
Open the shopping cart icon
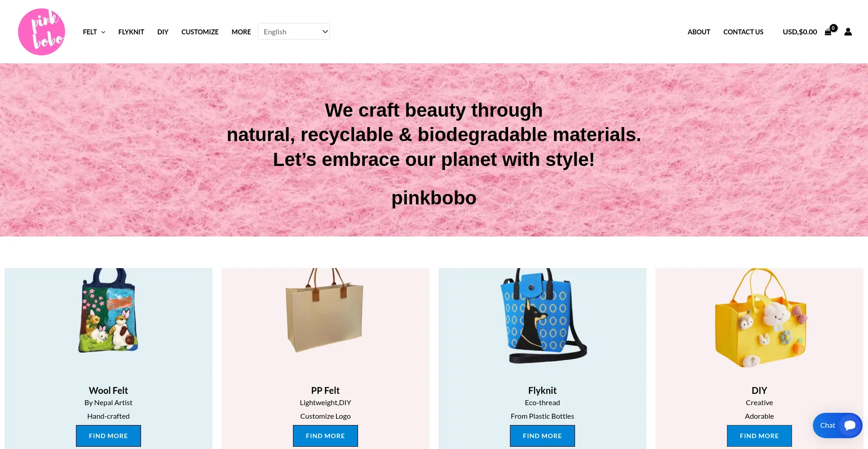coord(828,32)
